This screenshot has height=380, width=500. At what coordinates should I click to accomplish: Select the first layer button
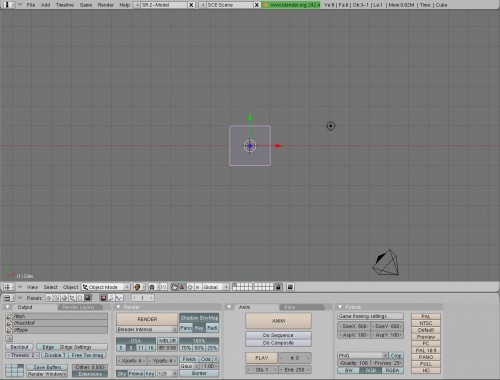pyautogui.click(x=234, y=285)
